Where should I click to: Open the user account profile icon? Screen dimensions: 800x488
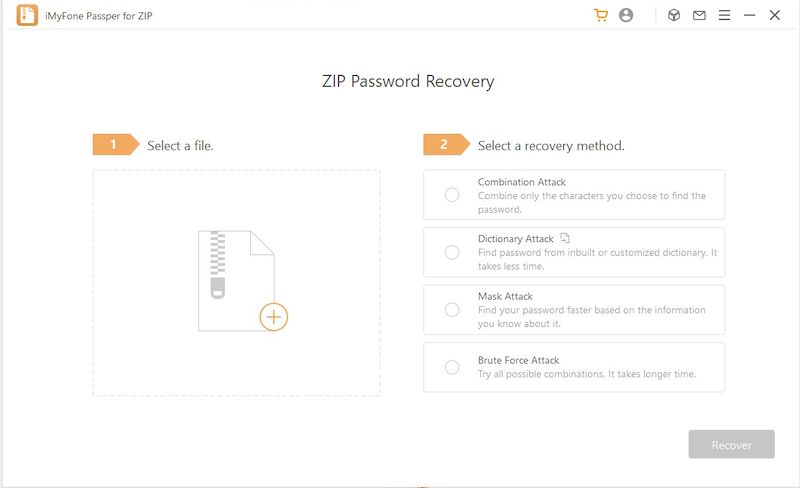626,15
